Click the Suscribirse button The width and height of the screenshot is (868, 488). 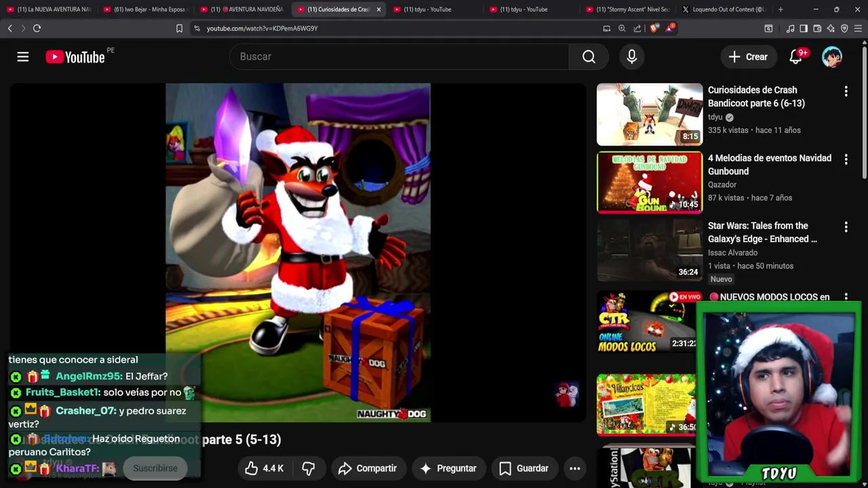tap(155, 468)
